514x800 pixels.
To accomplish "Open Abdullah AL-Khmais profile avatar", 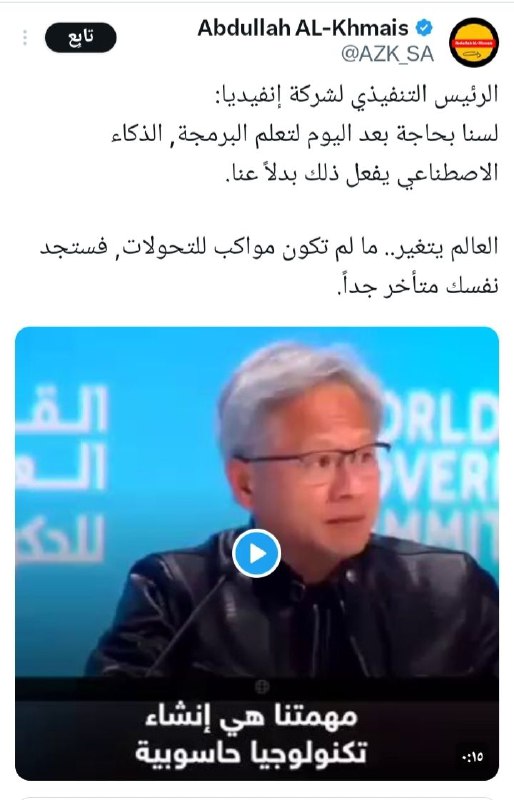I will point(474,43).
